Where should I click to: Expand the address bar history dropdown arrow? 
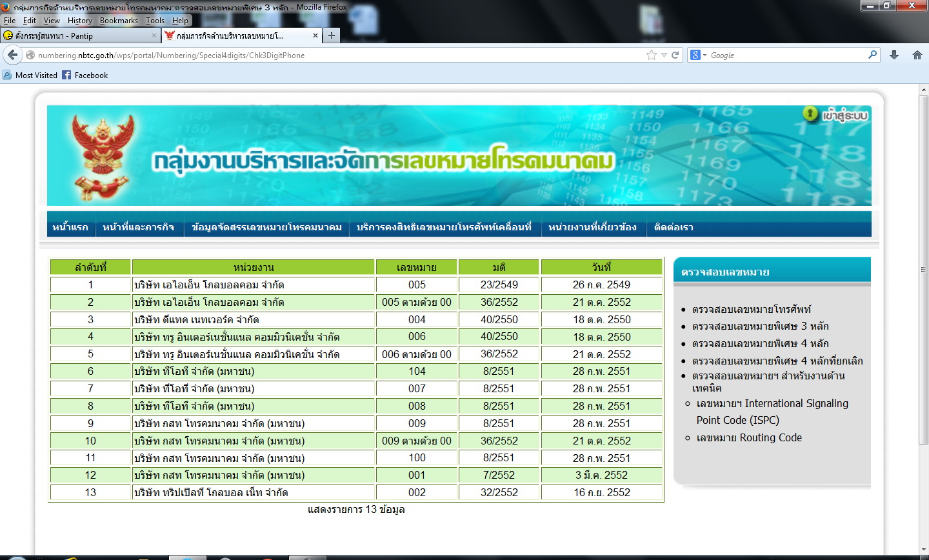[x=664, y=55]
